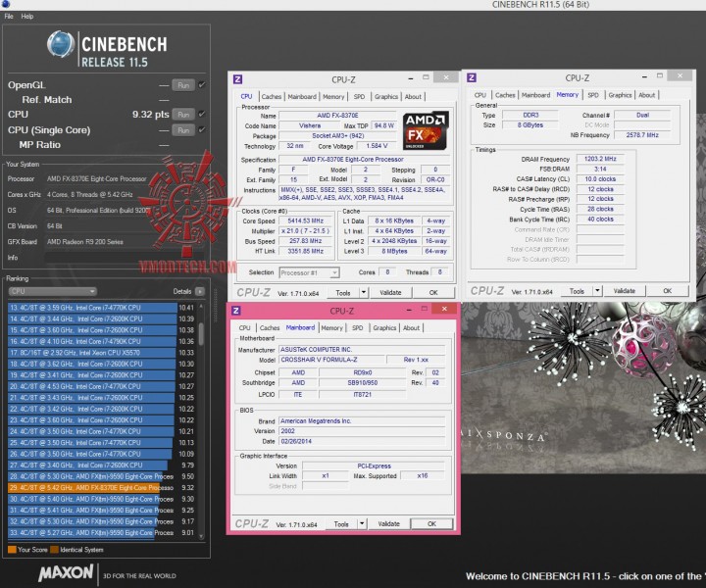Click the Info input field
This screenshot has height=588, width=706.
[x=124, y=258]
